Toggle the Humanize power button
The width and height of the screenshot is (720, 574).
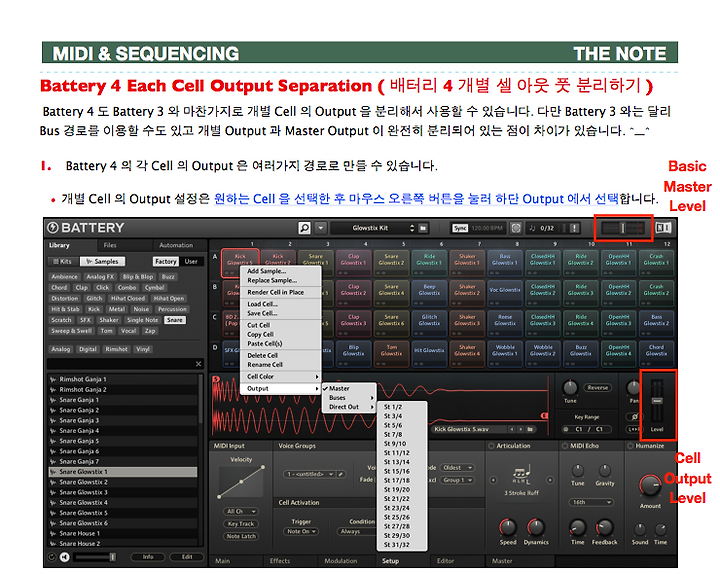631,446
